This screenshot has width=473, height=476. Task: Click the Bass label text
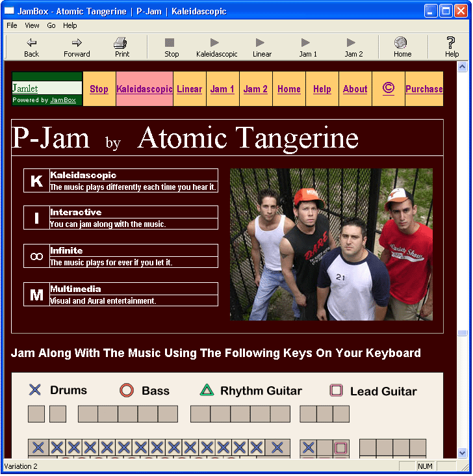click(x=156, y=391)
